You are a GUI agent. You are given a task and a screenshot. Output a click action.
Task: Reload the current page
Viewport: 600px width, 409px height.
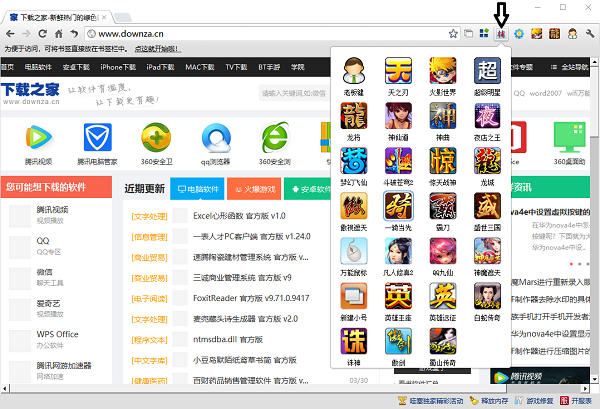click(x=42, y=34)
